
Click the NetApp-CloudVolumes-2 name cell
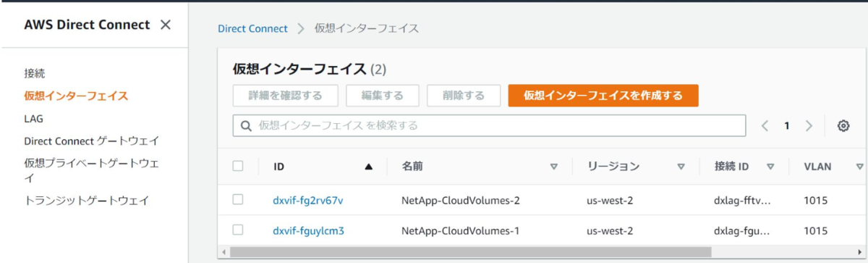461,201
